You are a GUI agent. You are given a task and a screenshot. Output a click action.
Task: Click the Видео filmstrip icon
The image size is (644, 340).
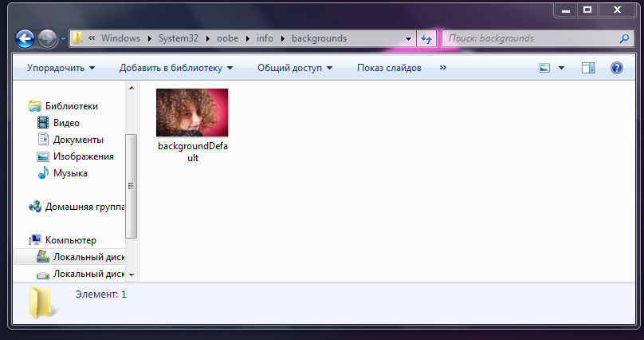pyautogui.click(x=43, y=123)
